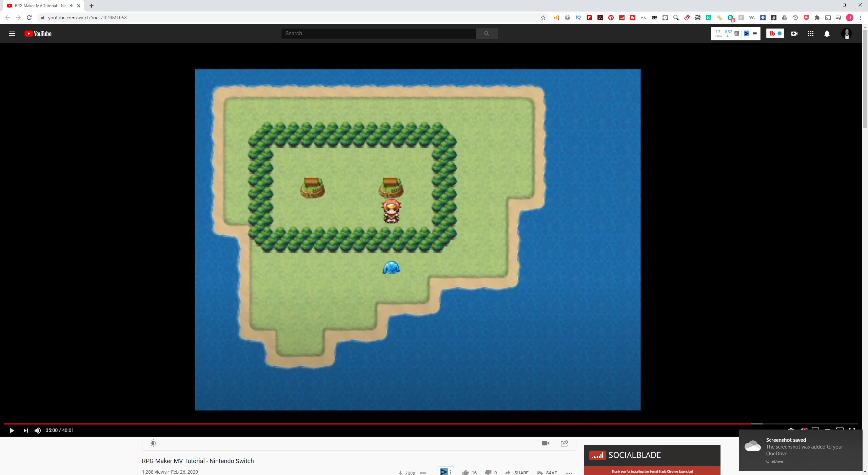Open the TubeBuddy menu in YouTube header

[x=775, y=34]
